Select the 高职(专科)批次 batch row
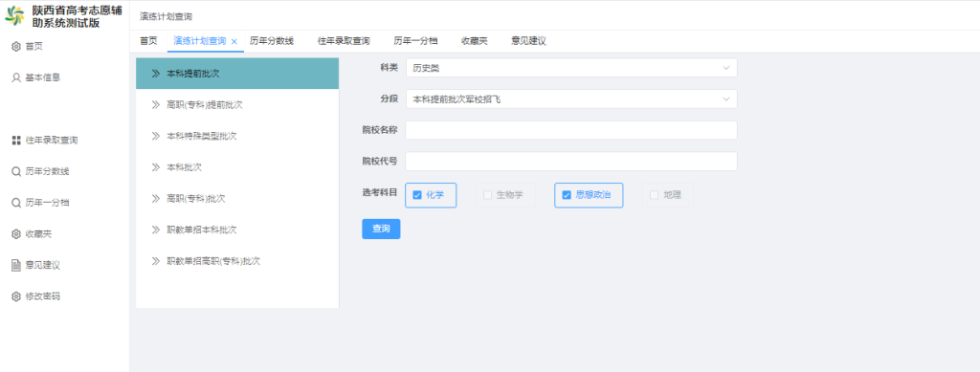 tap(237, 199)
